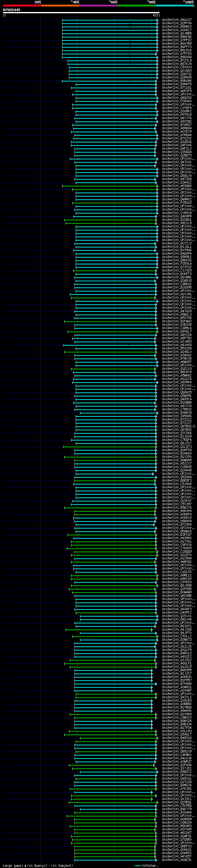
Task: Click the orange ~40% identity legend segment
Action: [x=60, y=6]
